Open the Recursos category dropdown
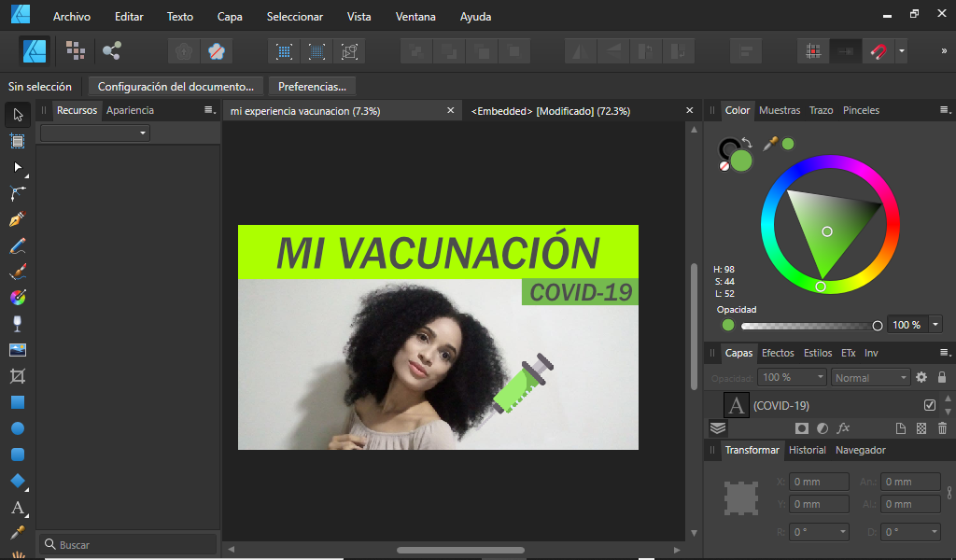 [x=94, y=133]
